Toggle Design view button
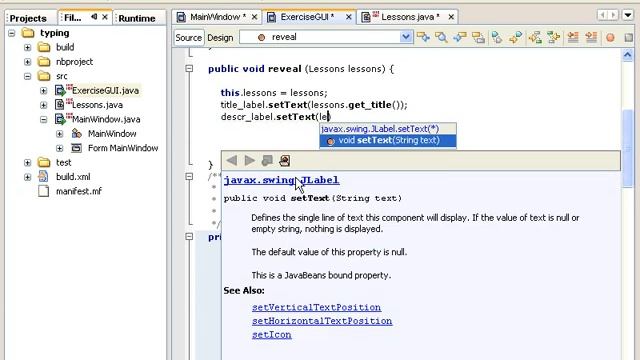Image resolution: width=640 pixels, height=360 pixels. (x=220, y=38)
